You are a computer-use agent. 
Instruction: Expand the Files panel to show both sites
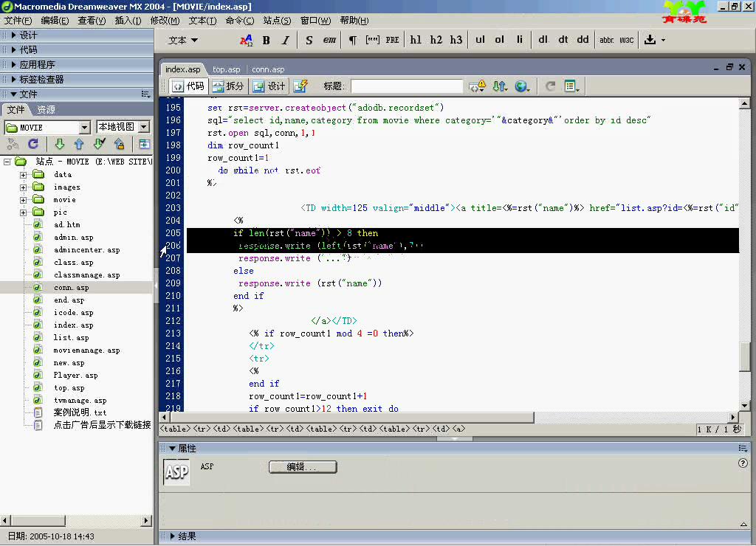tap(144, 144)
